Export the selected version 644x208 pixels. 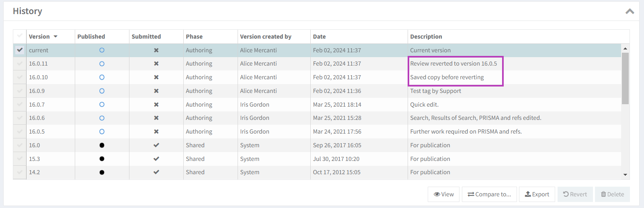point(537,194)
